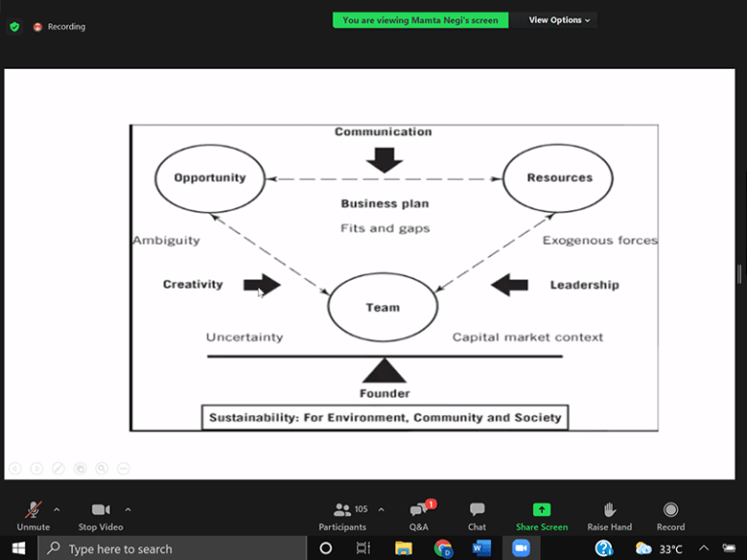
Task: Select the slideshow pen tool icon
Action: pyautogui.click(x=58, y=469)
